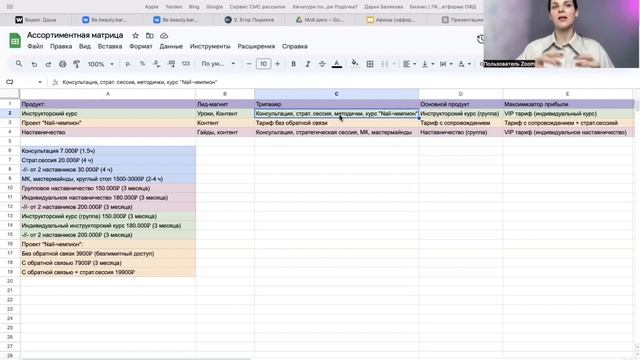Viewport: 640px width, 360px height.
Task: Activate the paint format tool
Action: pos(76,64)
